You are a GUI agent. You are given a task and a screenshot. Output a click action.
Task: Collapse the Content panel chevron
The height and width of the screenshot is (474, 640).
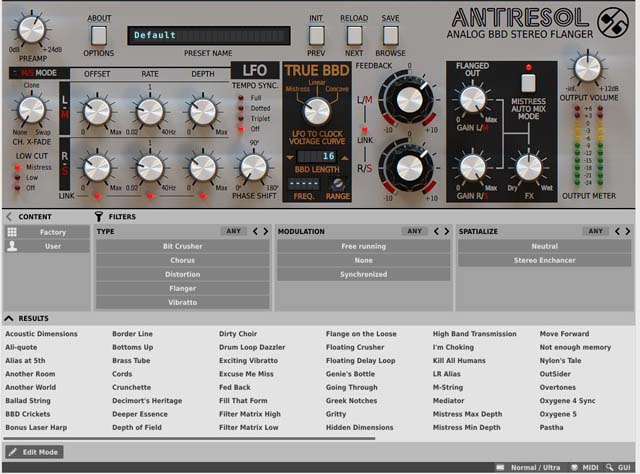point(9,216)
